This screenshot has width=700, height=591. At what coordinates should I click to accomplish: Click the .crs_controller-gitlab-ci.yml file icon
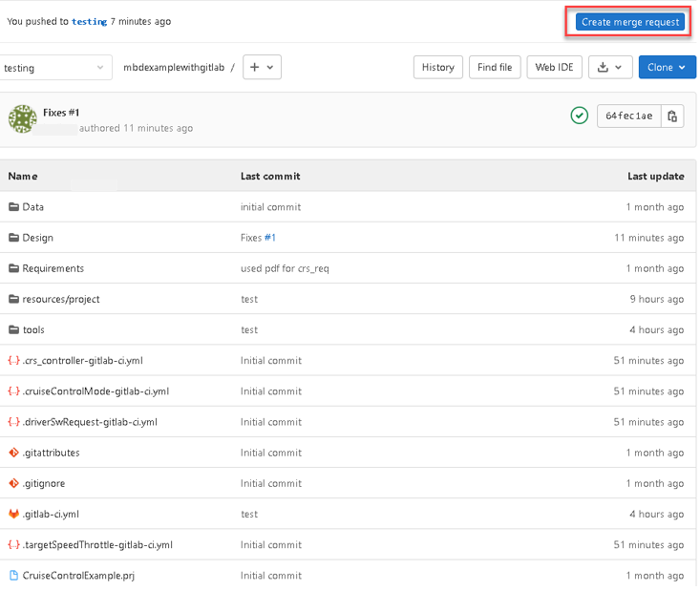tap(13, 361)
